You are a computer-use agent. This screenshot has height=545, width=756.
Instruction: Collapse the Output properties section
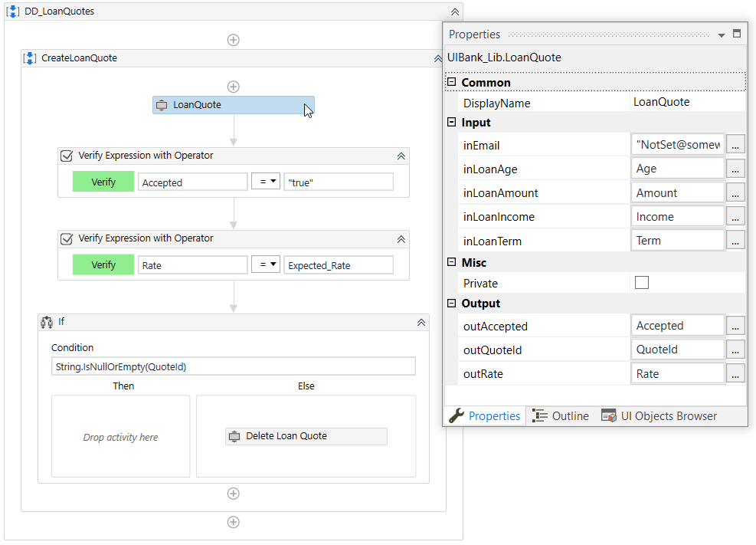(451, 303)
